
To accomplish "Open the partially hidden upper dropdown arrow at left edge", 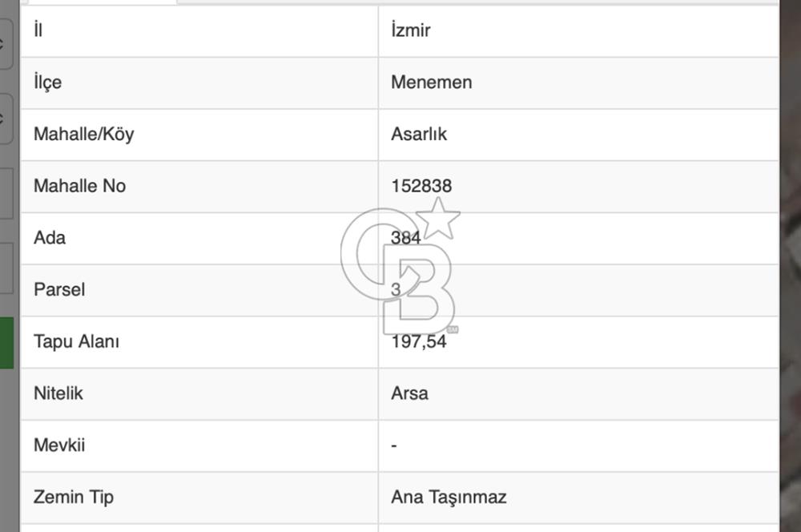I will click(5, 44).
